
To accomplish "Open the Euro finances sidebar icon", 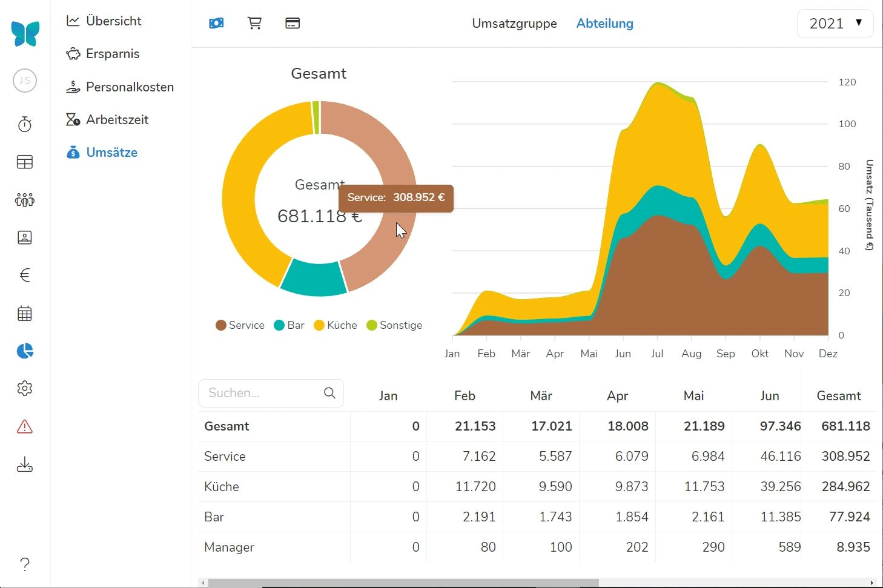I will (25, 276).
